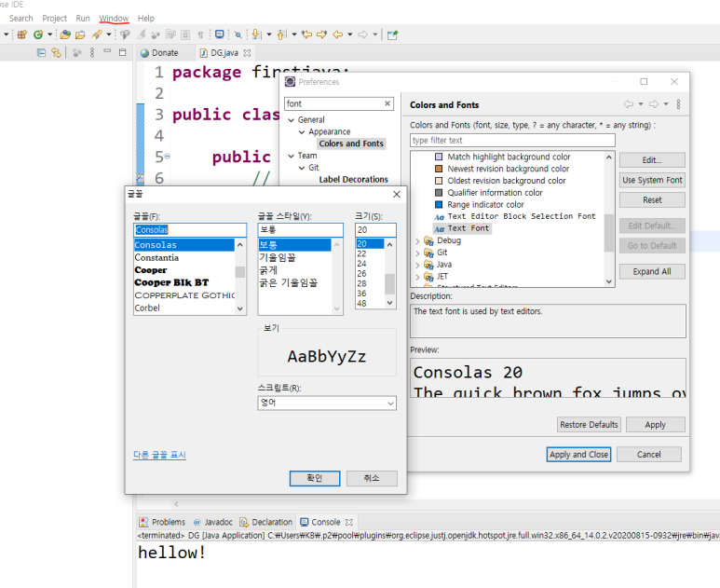Expand the Git fonts category
This screenshot has width=720, height=588.
coord(417,253)
